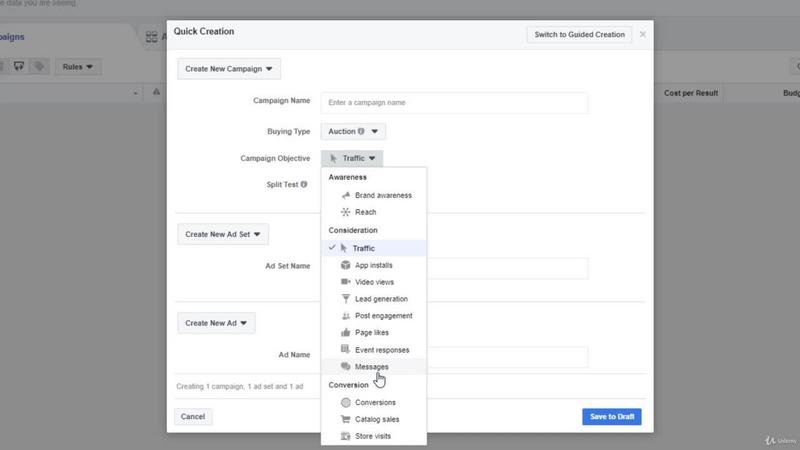The width and height of the screenshot is (800, 450).
Task: Click the Post engagement people icon
Action: [x=345, y=315]
